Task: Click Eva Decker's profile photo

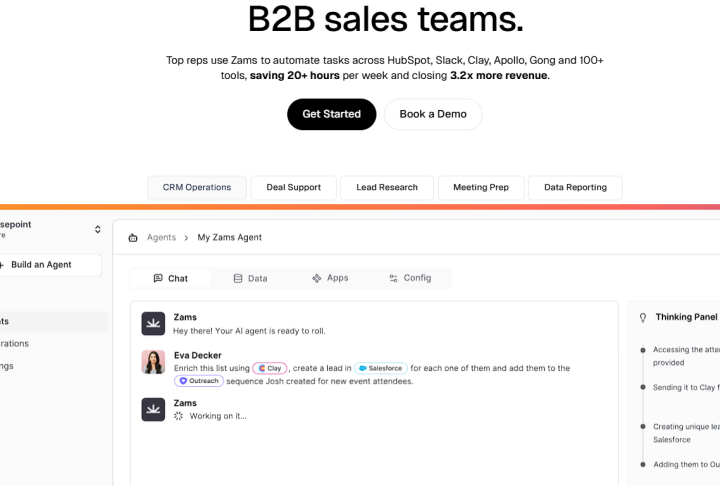Action: point(153,362)
